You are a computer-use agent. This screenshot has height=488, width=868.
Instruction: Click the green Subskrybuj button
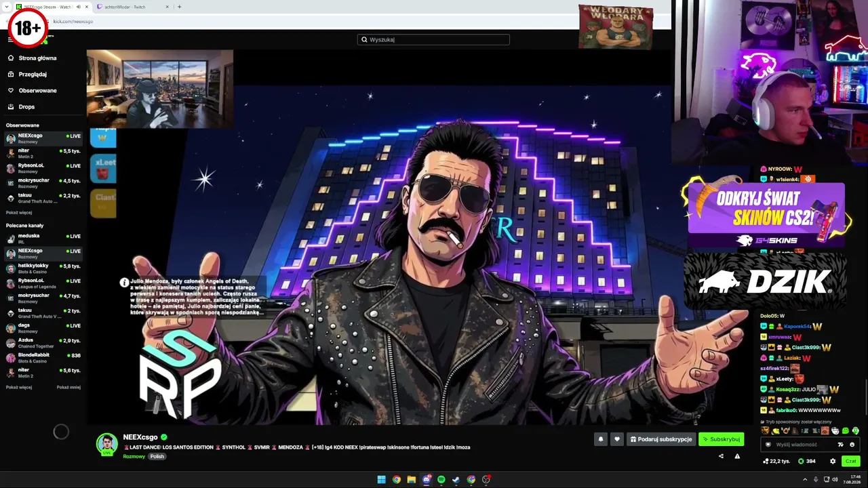(x=721, y=439)
